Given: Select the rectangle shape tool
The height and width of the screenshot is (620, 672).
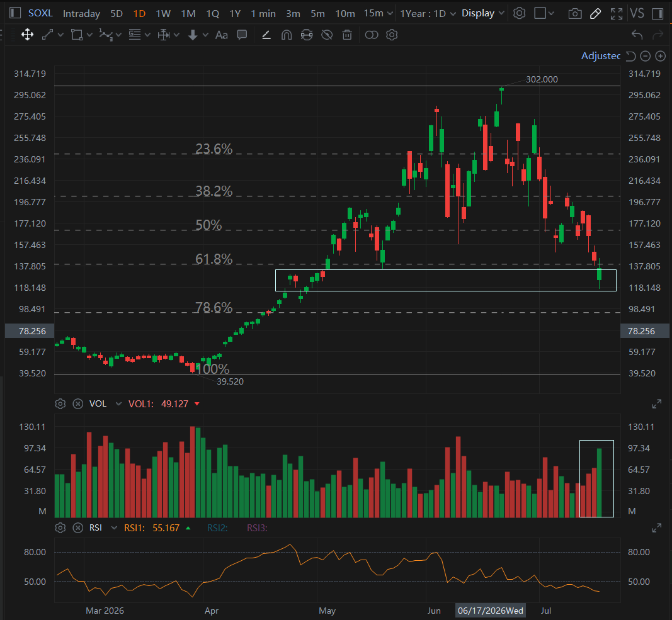Looking at the screenshot, I should point(77,35).
